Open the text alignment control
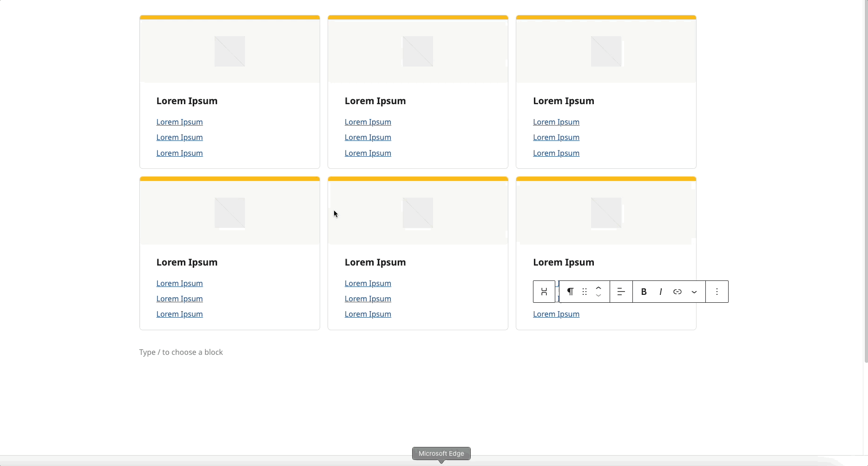This screenshot has height=466, width=868. click(x=621, y=292)
